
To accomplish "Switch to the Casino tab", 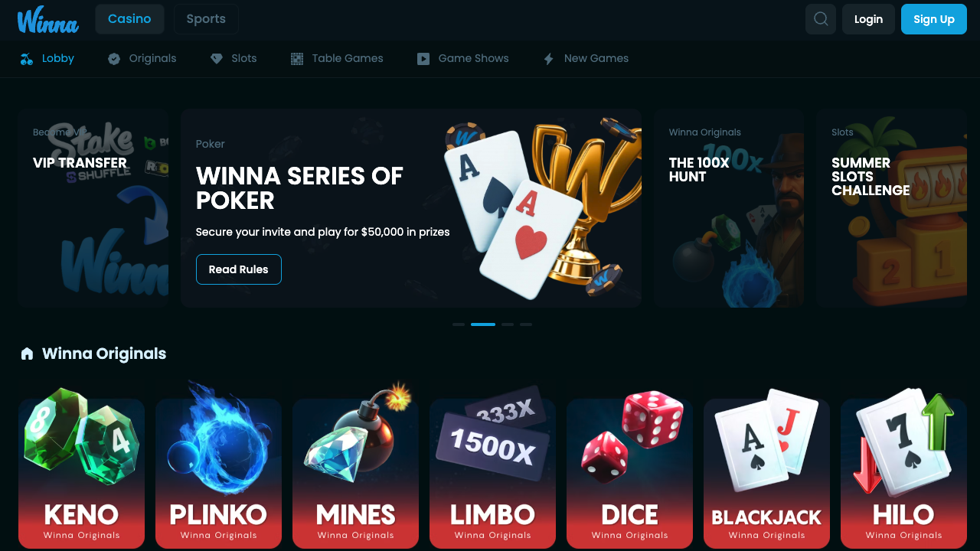I will pyautogui.click(x=129, y=19).
